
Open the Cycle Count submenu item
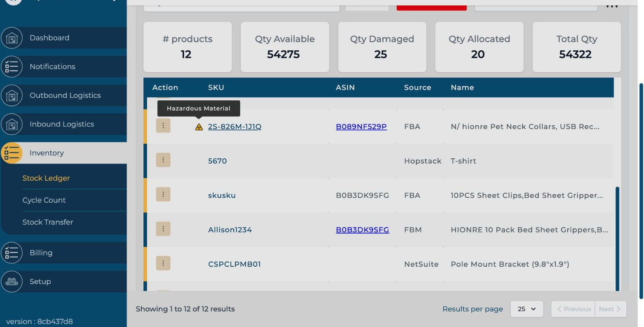44,200
